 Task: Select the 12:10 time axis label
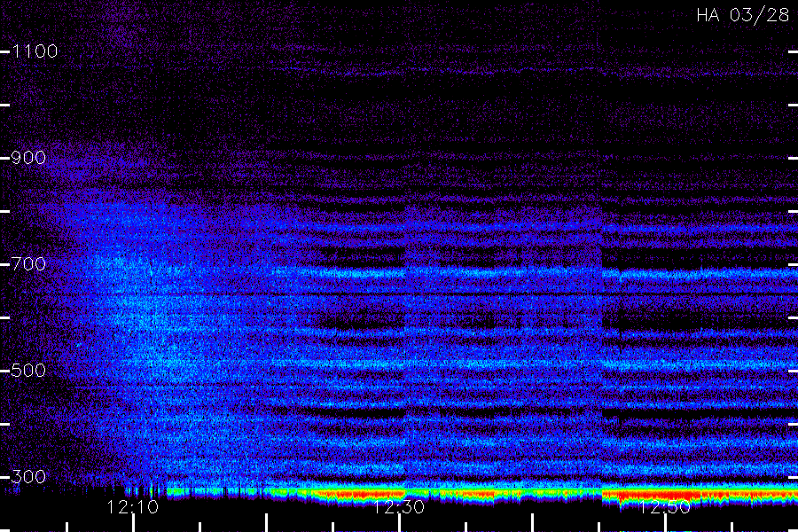133,507
